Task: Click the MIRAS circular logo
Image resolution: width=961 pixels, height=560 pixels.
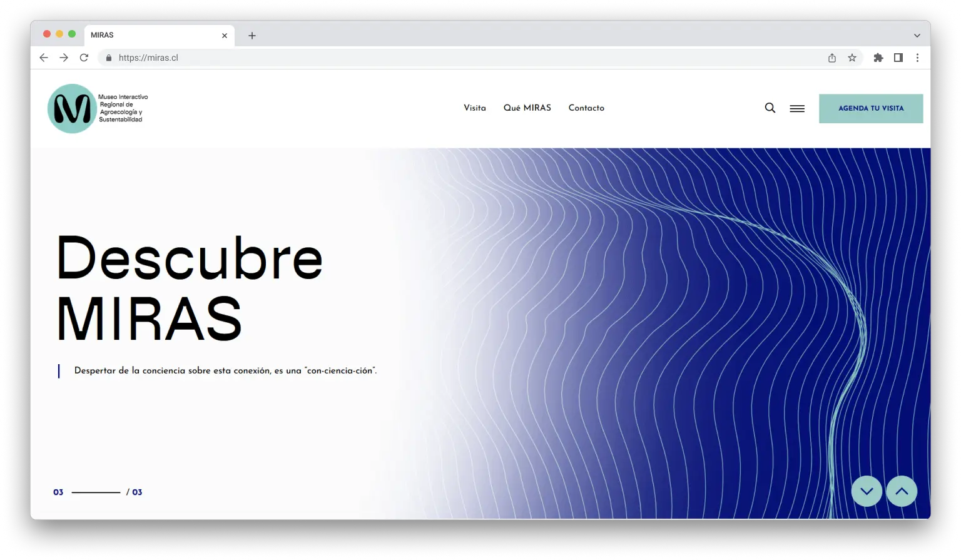Action: [72, 109]
